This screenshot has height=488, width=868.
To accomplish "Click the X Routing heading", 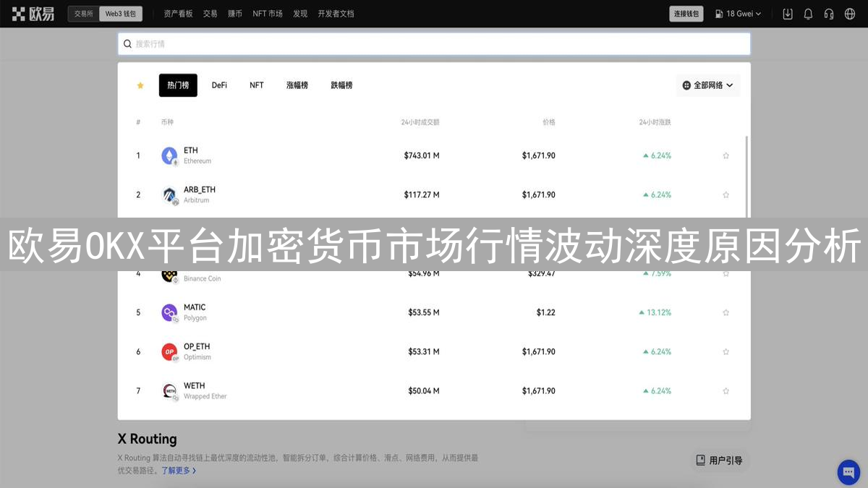I will (x=147, y=439).
